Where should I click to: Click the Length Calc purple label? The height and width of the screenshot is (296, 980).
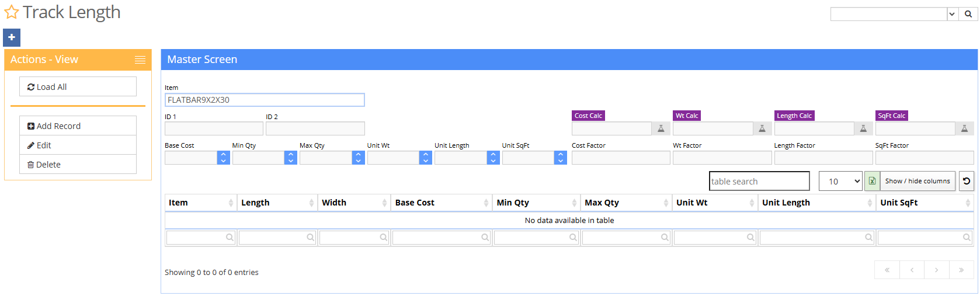[x=794, y=116]
